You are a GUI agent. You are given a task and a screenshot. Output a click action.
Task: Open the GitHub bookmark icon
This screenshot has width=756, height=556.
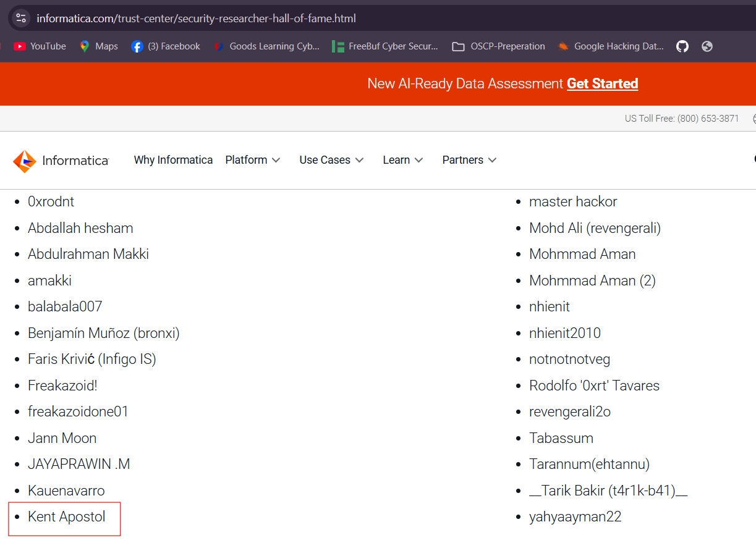click(682, 46)
